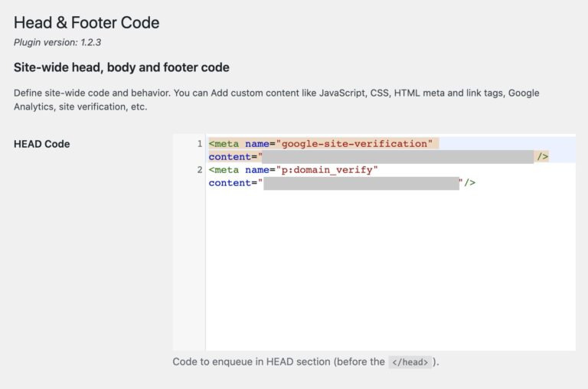Click the name attribute on line 2
The image size is (588, 389).
tap(256, 170)
